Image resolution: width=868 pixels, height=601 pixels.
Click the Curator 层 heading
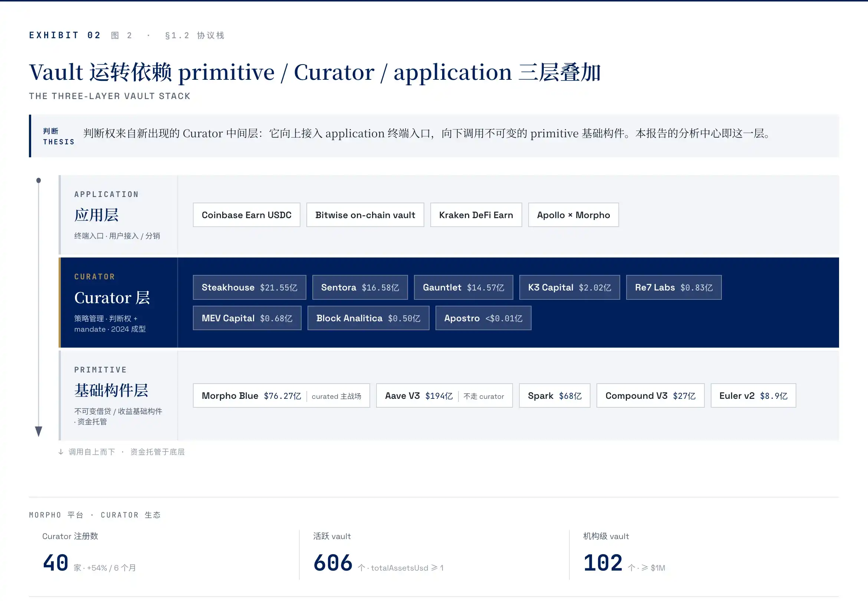point(112,298)
